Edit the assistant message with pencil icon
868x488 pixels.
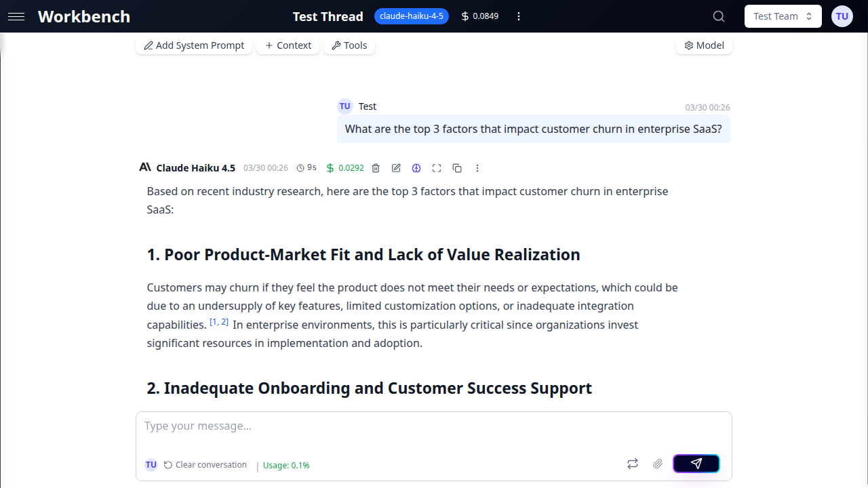coord(396,168)
